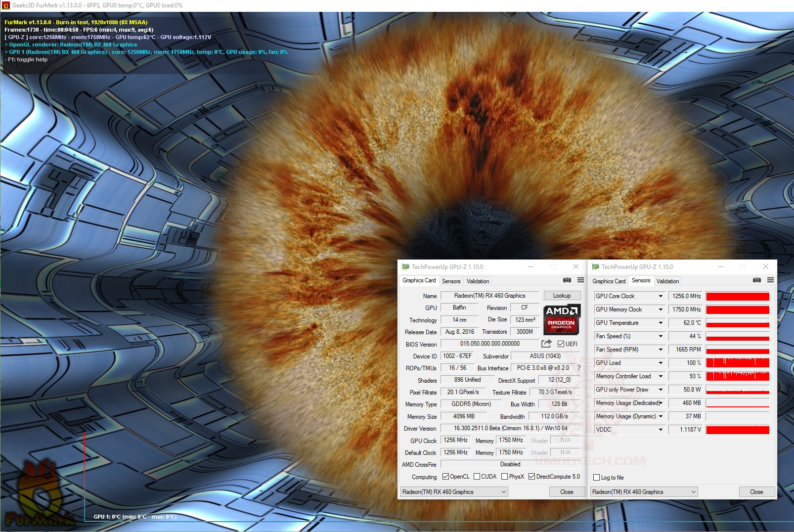
Task: Click the screenshot camera icon in the Sensors window
Action: [757, 280]
